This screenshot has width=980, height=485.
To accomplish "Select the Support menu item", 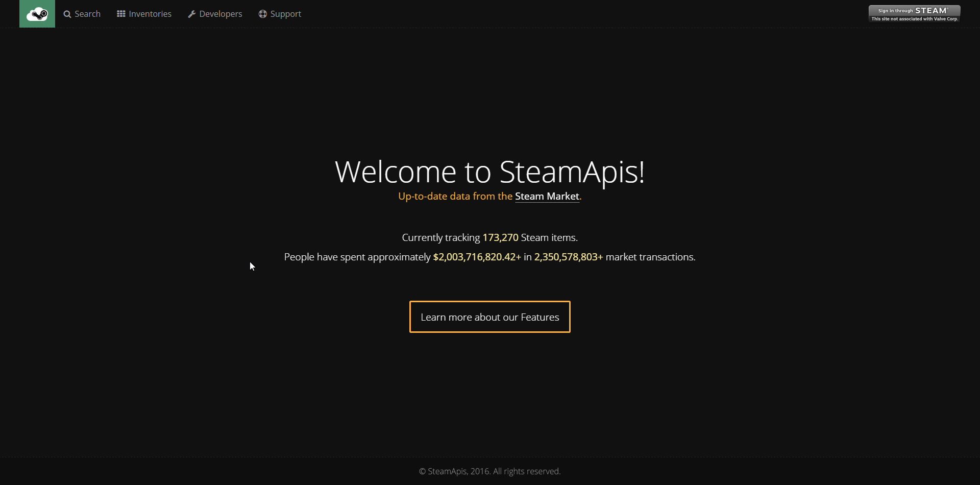I will point(285,14).
